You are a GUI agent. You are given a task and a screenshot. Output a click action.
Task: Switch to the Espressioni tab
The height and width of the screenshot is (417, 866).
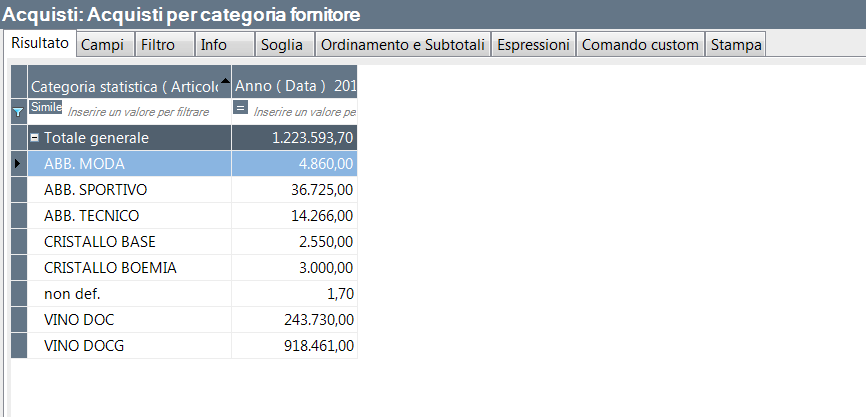(x=534, y=45)
